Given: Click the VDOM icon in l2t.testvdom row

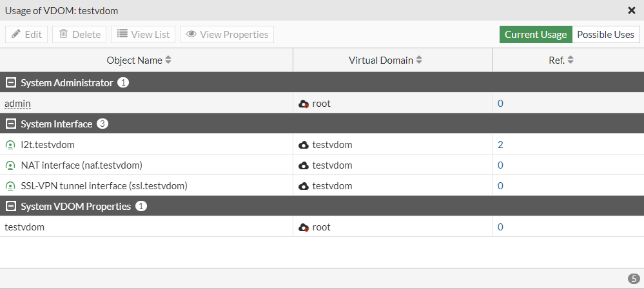Looking at the screenshot, I should [304, 145].
